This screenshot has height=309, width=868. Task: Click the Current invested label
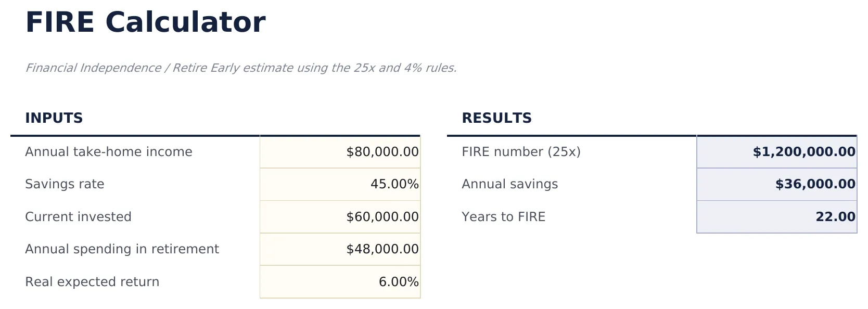click(x=78, y=217)
